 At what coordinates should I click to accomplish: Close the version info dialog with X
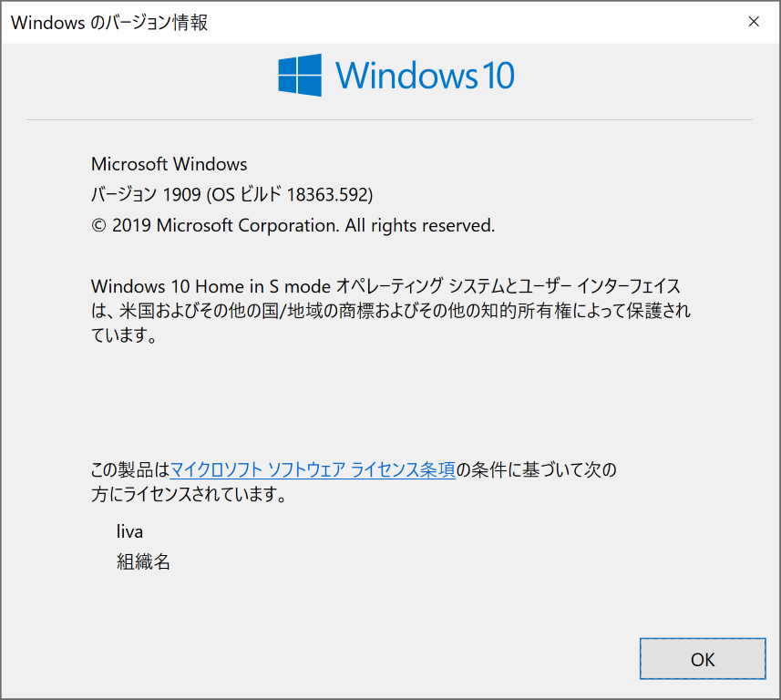coord(754,22)
